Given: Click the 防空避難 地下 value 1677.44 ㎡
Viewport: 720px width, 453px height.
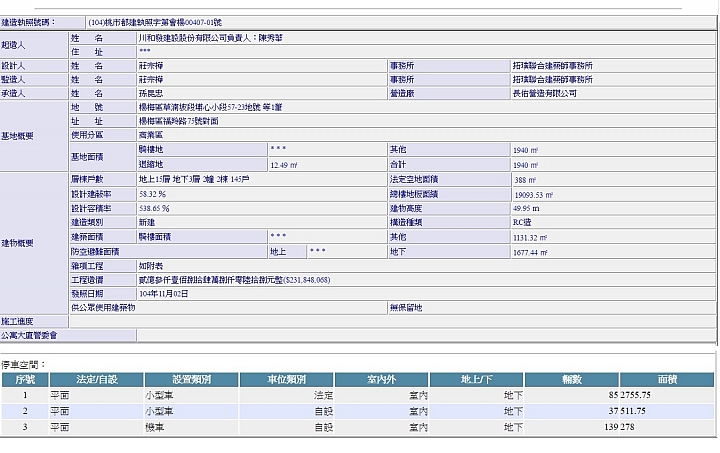Looking at the screenshot, I should pos(530,252).
